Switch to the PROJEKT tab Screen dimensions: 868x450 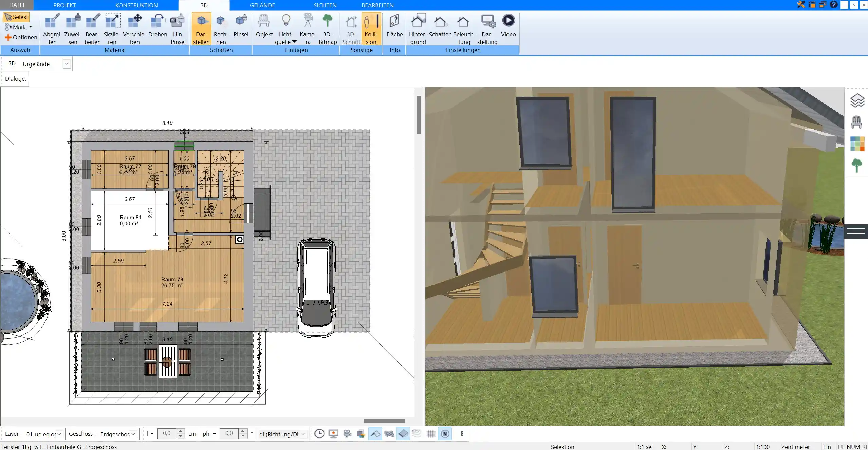64,5
